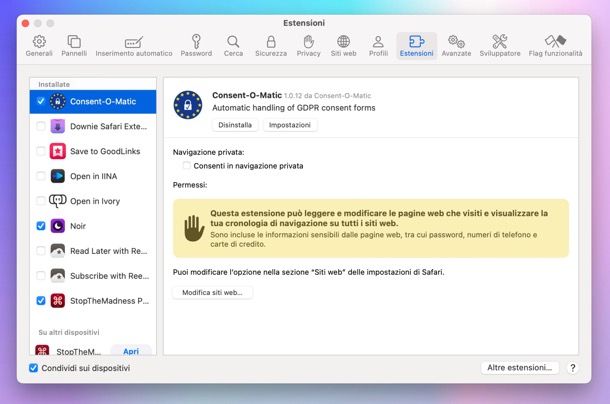
Task: Select the Open in Ivory label
Action: click(x=95, y=201)
